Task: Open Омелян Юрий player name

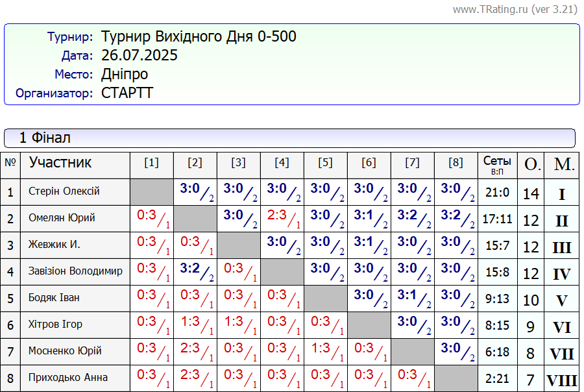Action: 62,218
